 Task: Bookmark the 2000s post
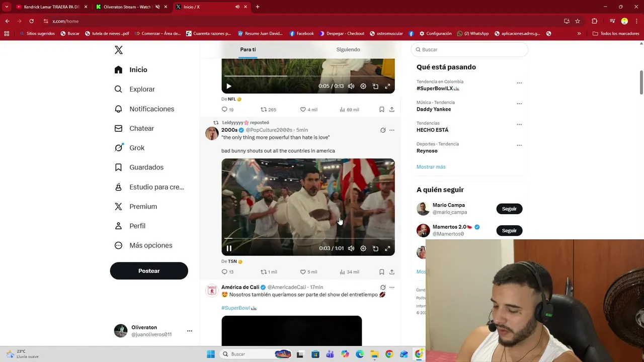(x=382, y=272)
